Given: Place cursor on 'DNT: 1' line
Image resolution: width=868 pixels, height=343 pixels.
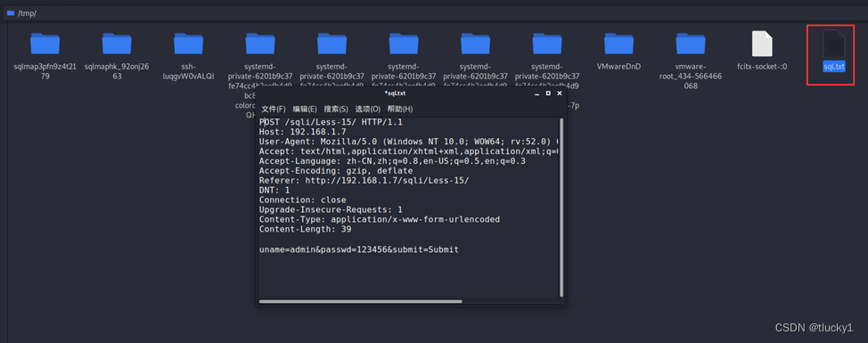Looking at the screenshot, I should coord(274,191).
